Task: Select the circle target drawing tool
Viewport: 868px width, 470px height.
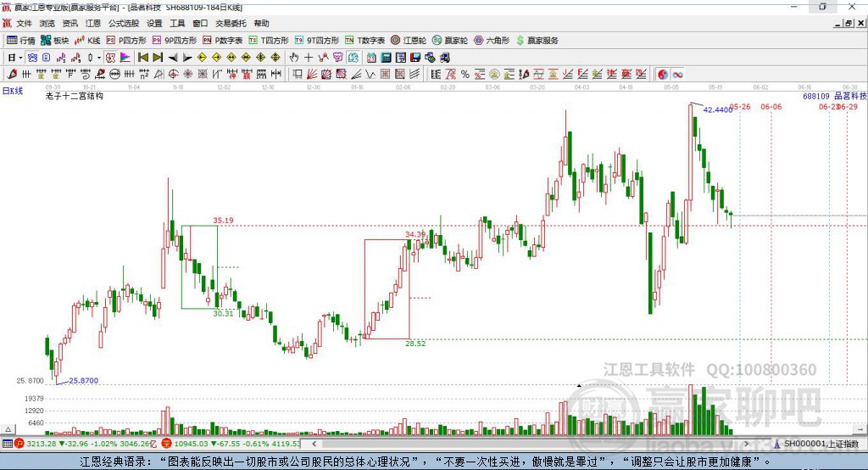Action: tap(173, 75)
